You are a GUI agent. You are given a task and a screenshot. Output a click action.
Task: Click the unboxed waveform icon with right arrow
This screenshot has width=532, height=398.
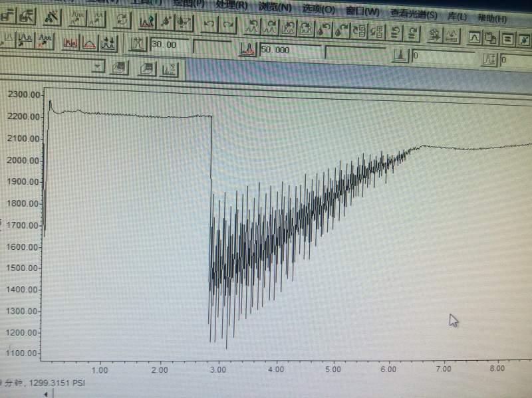click(271, 27)
